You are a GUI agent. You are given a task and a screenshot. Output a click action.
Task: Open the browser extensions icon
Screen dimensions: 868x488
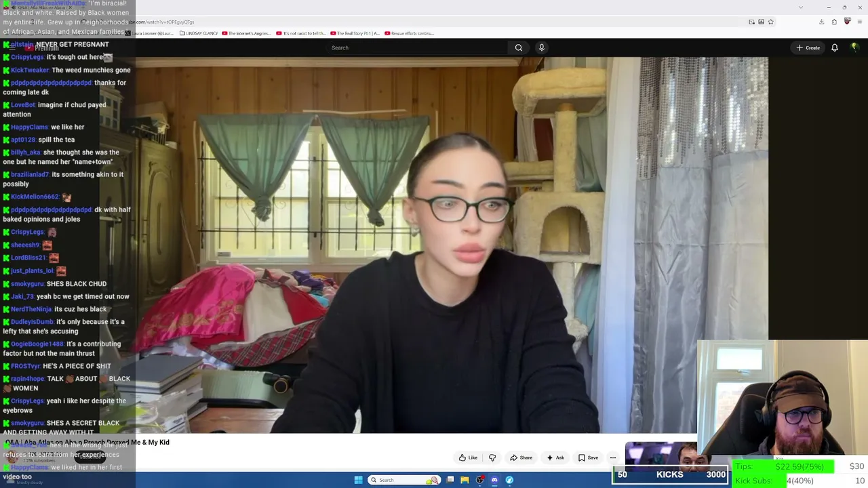click(x=834, y=22)
